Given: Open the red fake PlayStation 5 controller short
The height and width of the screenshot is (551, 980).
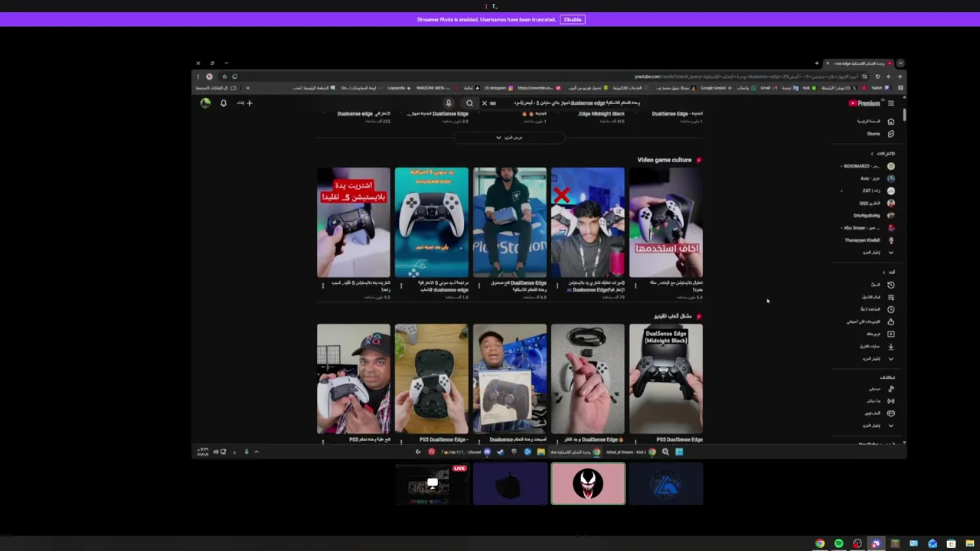Looking at the screenshot, I should (354, 222).
